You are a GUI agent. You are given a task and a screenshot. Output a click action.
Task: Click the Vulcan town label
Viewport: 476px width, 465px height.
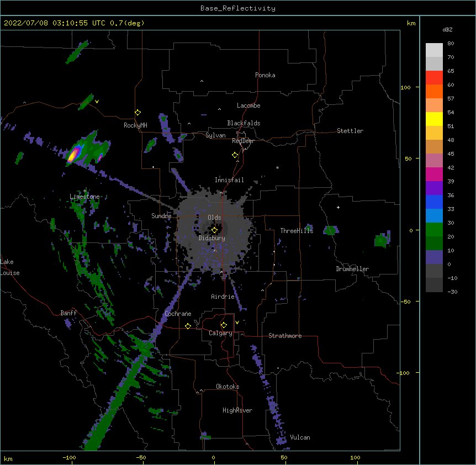300,437
